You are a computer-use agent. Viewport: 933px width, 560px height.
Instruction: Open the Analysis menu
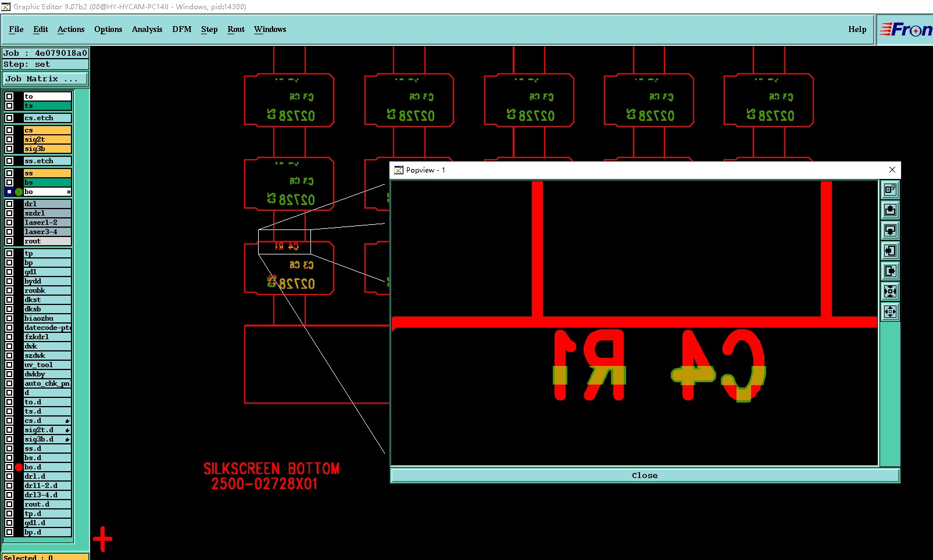(147, 29)
